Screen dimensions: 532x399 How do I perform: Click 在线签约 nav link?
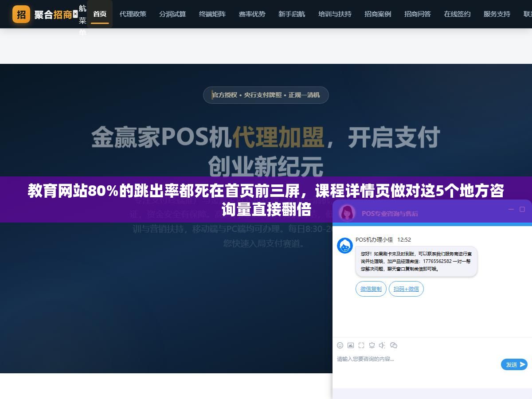(457, 14)
